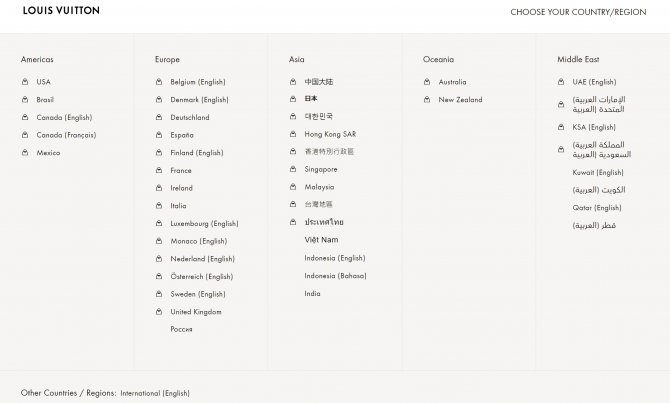Click the bag icon beside Deutschland
670x403 pixels.
(159, 117)
